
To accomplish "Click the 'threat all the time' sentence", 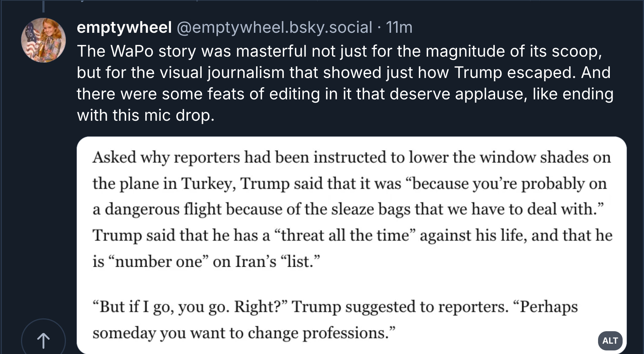I will point(352,235).
